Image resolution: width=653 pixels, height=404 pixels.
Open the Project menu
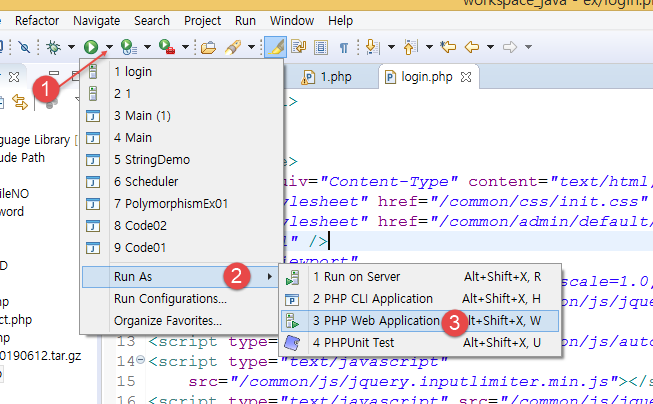click(202, 20)
